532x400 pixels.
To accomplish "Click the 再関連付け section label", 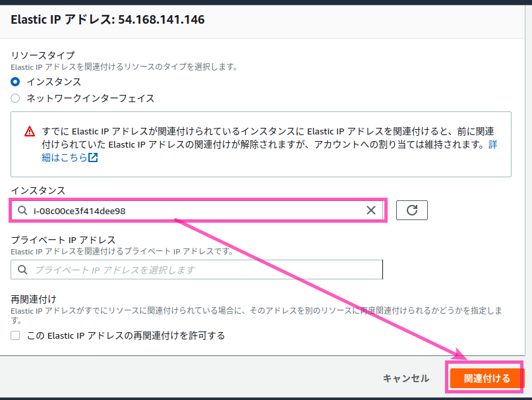I will pos(33,300).
